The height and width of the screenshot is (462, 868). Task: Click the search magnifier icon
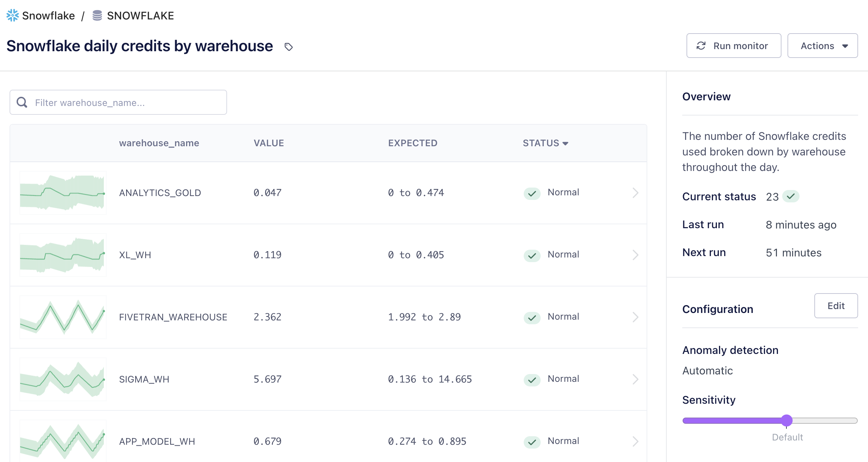pyautogui.click(x=22, y=102)
